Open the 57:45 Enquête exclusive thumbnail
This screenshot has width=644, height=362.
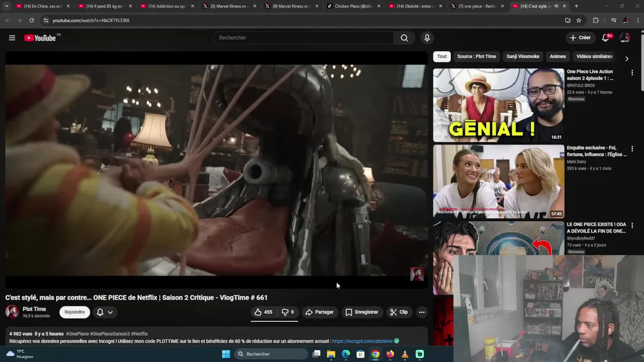499,182
